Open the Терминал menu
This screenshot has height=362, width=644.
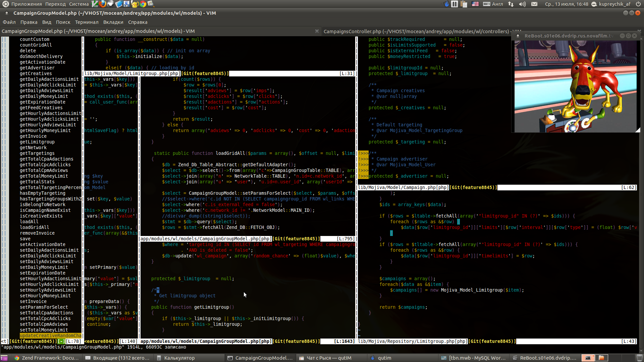click(87, 22)
